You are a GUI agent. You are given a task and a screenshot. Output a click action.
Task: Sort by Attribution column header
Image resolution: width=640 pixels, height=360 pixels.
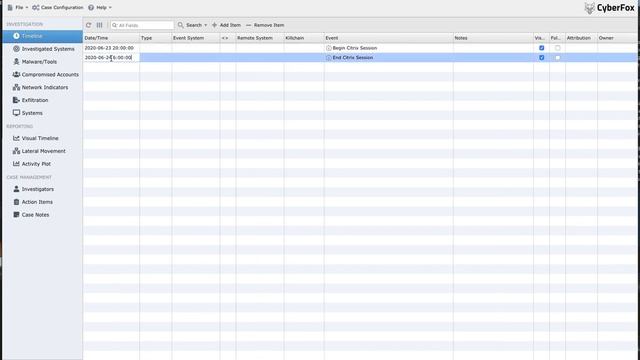click(x=581, y=38)
